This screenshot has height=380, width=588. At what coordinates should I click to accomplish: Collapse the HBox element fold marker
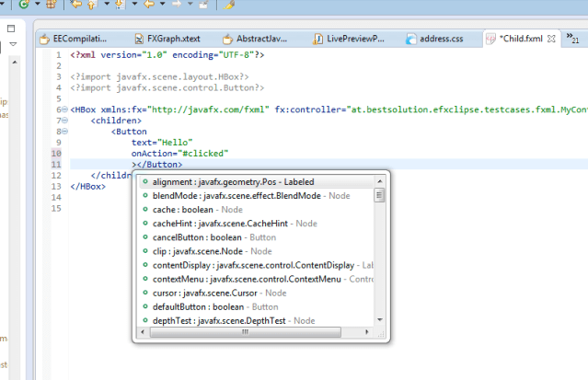point(62,109)
